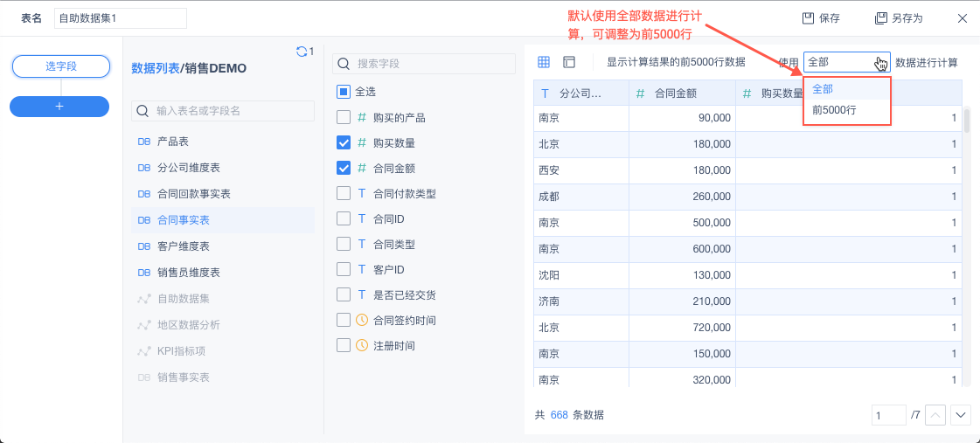Uncheck the 购买数量 field checkbox
The width and height of the screenshot is (980, 443).
pos(344,142)
